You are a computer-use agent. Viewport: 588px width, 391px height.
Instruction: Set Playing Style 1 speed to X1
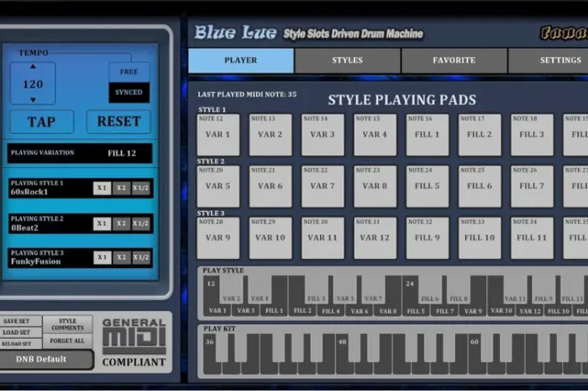[x=102, y=188]
